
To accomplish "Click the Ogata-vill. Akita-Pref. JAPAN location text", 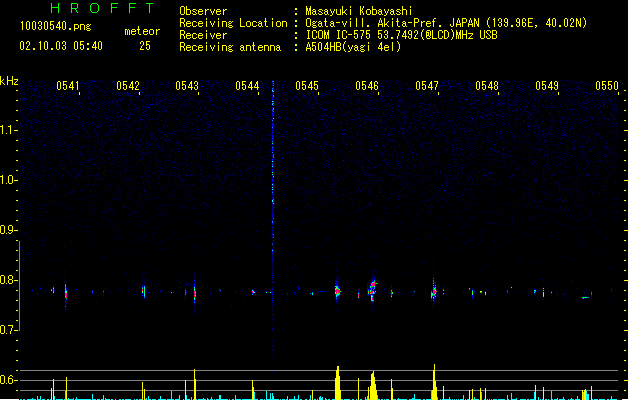I will 446,23.
